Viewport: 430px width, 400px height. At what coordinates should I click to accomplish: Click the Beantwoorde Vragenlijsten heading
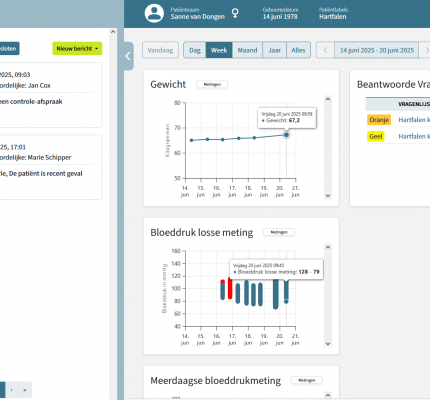click(x=393, y=84)
